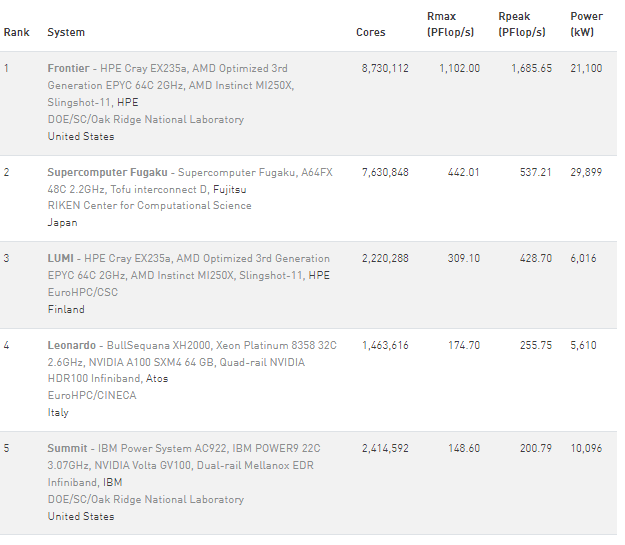625x545 pixels.
Task: Open the Frontier system link
Action: click(x=68, y=69)
